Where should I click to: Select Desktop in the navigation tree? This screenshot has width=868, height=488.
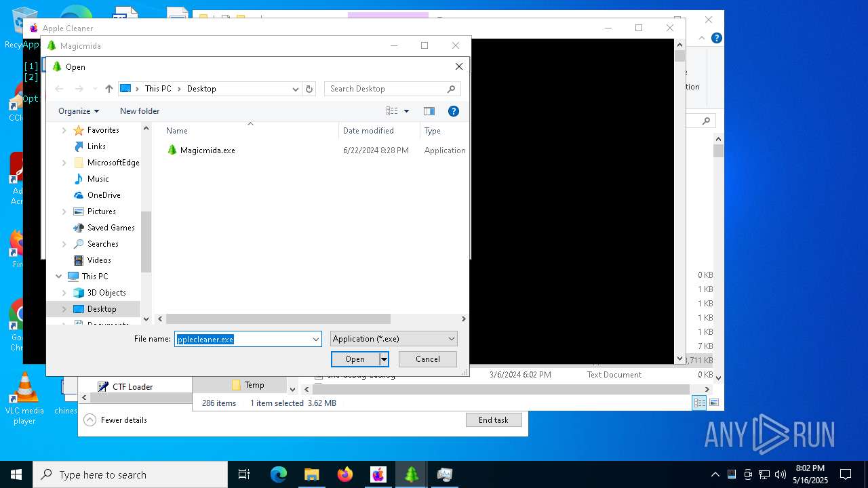click(x=101, y=309)
